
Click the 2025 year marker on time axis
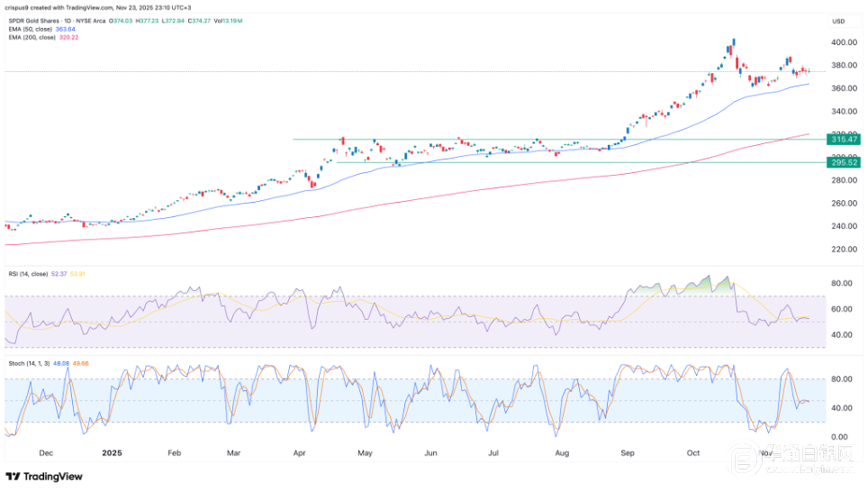click(x=110, y=455)
